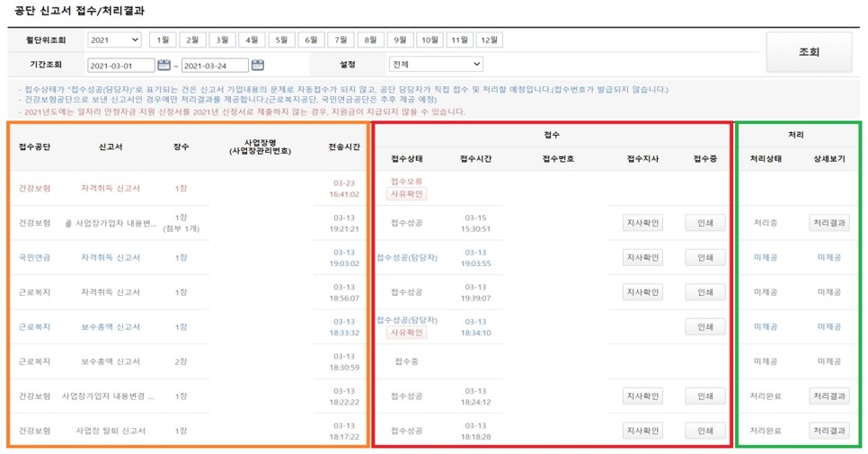This screenshot has width=868, height=454.
Task: Click 지사확인 for row received 18:24:12
Action: click(642, 396)
